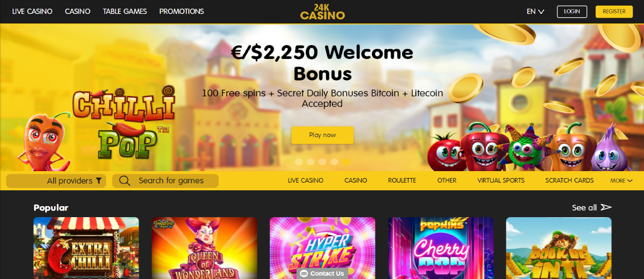This screenshot has height=279, width=644.
Task: Open the EN language dropdown
Action: point(535,12)
